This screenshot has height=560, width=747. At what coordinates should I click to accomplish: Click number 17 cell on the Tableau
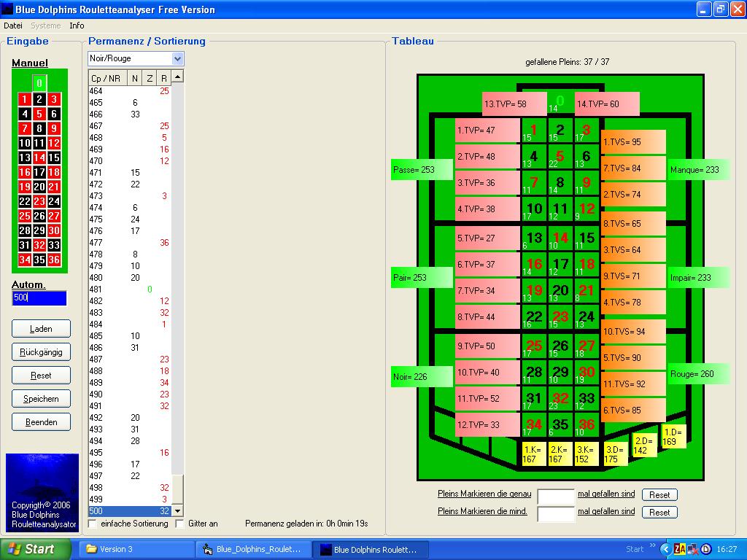[560, 264]
